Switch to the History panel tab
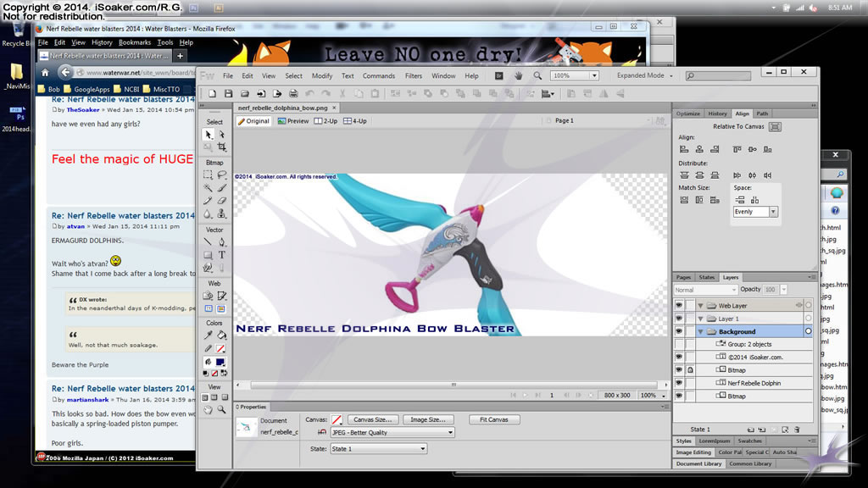Screen dimensions: 868x488 click(x=717, y=114)
